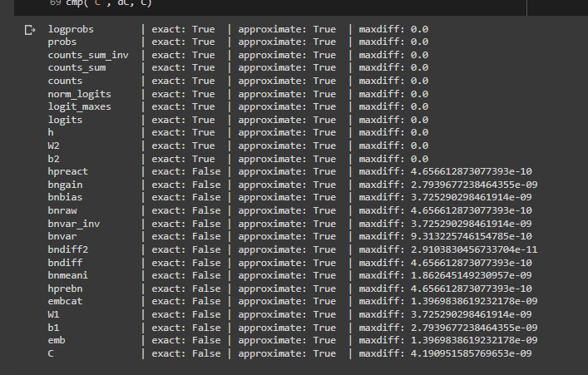The width and height of the screenshot is (588, 375).
Task: Click the 'b2' row label
Action: (53, 159)
